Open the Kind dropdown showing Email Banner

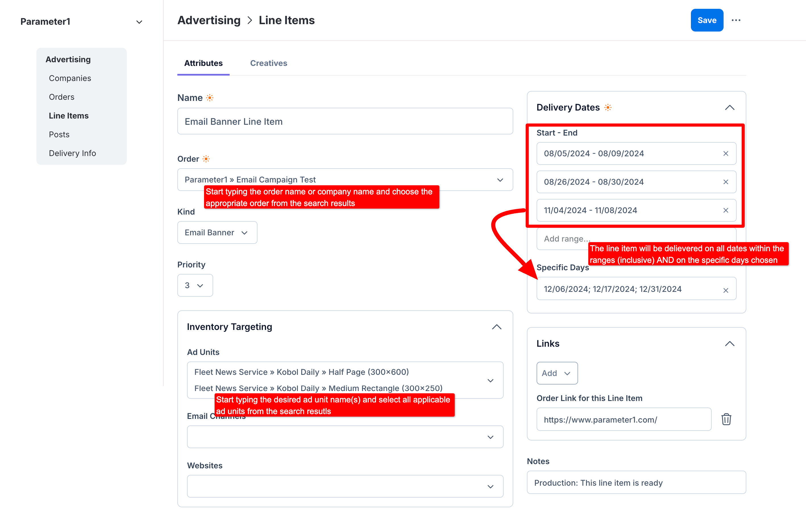(x=217, y=232)
